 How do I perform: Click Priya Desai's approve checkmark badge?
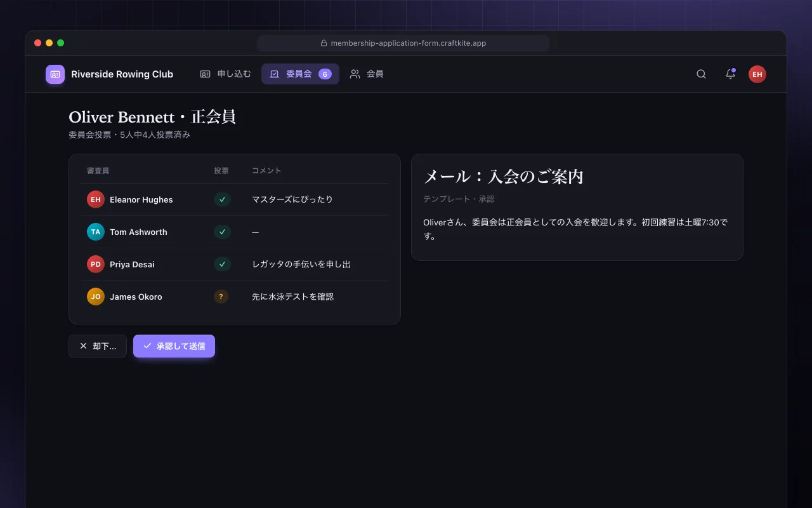point(222,264)
